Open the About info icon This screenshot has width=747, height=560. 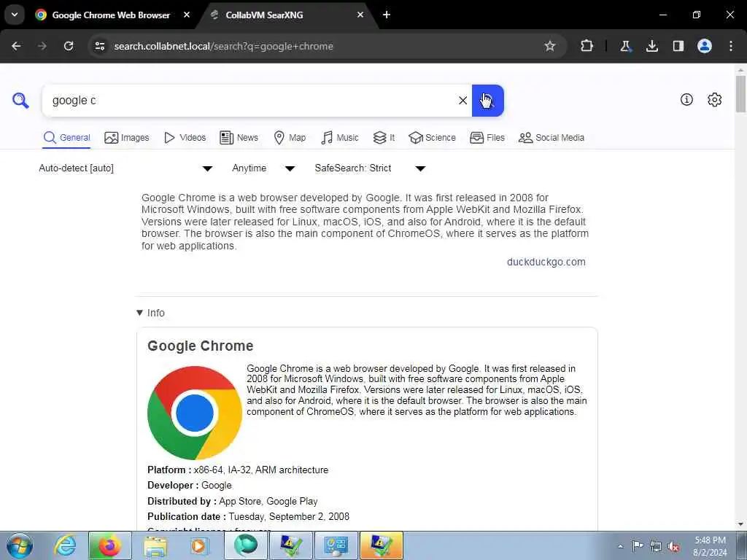pyautogui.click(x=686, y=99)
